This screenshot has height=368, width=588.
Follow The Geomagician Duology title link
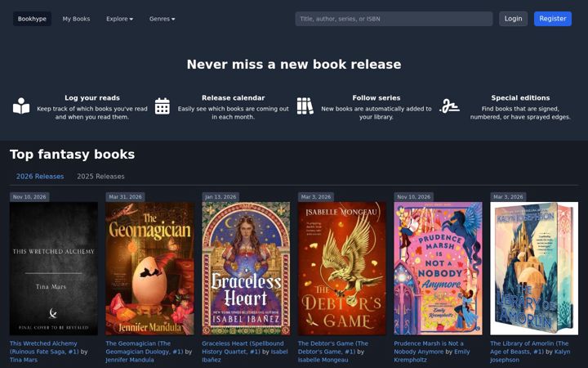coord(145,348)
